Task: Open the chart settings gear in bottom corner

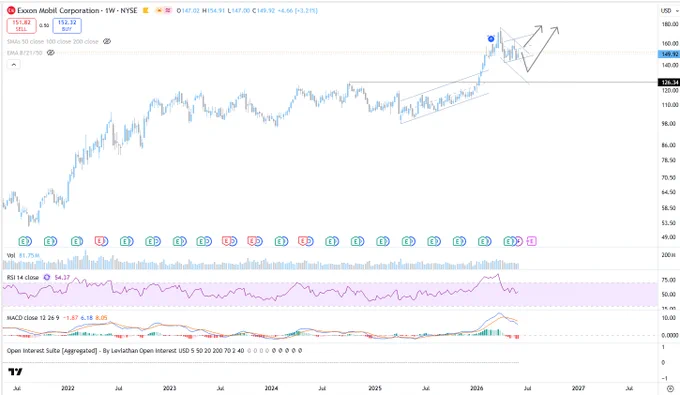Action: pos(670,388)
